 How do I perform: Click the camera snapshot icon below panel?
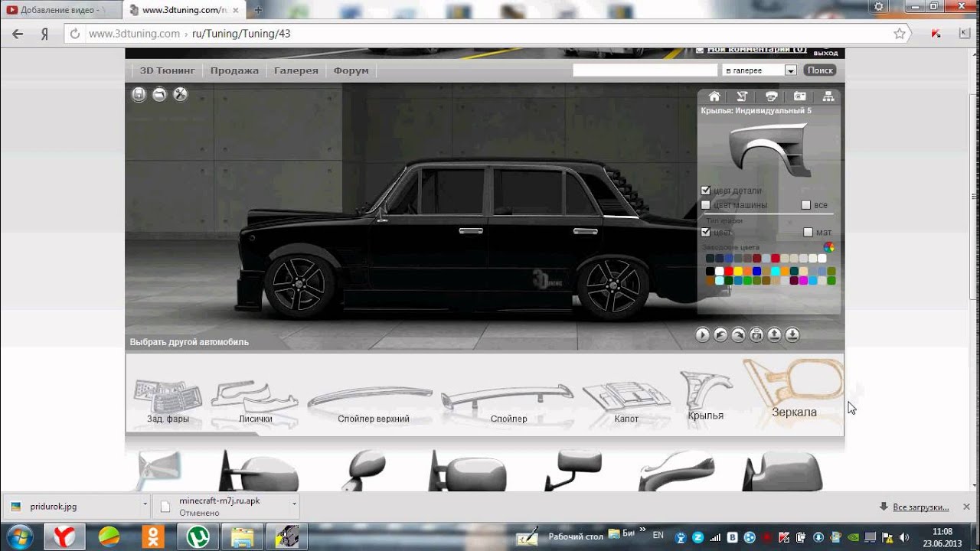[x=756, y=334]
